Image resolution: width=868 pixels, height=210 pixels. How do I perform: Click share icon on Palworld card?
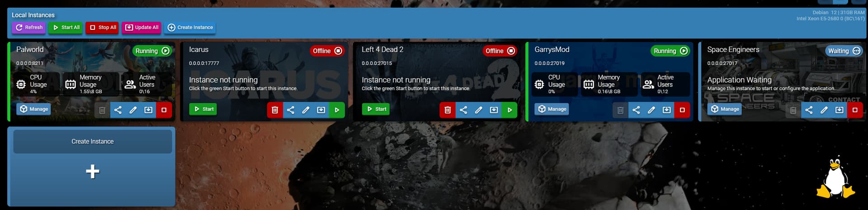click(x=118, y=110)
